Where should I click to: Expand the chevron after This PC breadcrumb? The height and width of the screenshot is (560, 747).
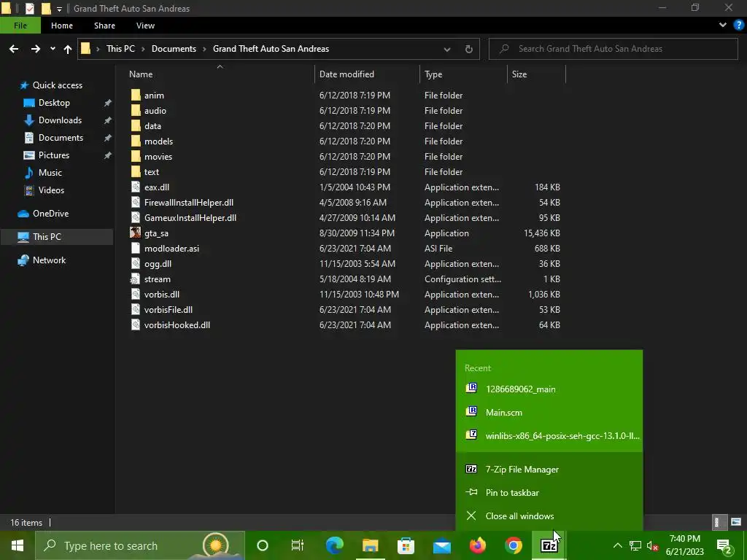coord(144,49)
